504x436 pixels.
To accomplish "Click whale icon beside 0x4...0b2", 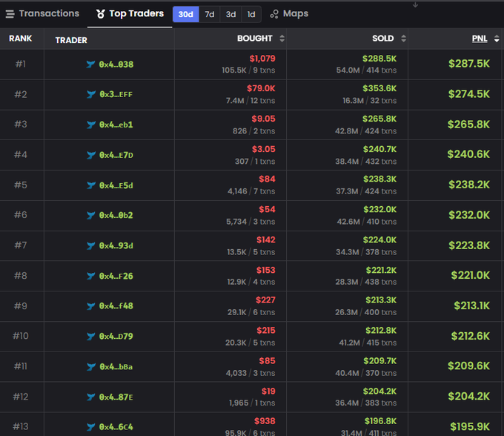I will [x=91, y=215].
